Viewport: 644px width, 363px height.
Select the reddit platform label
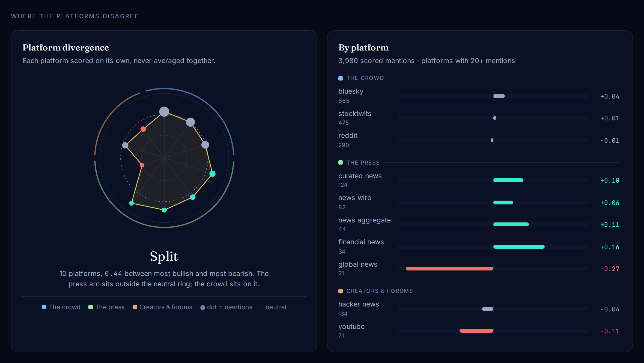coord(348,135)
